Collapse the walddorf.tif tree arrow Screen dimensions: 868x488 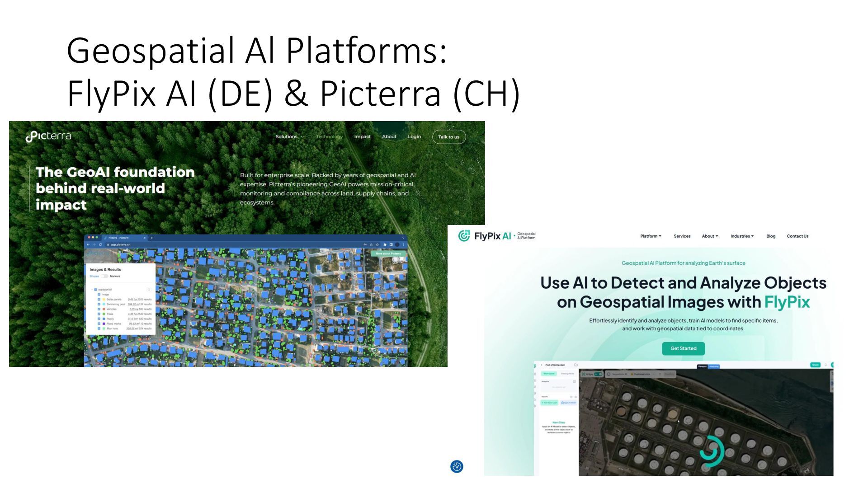click(x=92, y=290)
